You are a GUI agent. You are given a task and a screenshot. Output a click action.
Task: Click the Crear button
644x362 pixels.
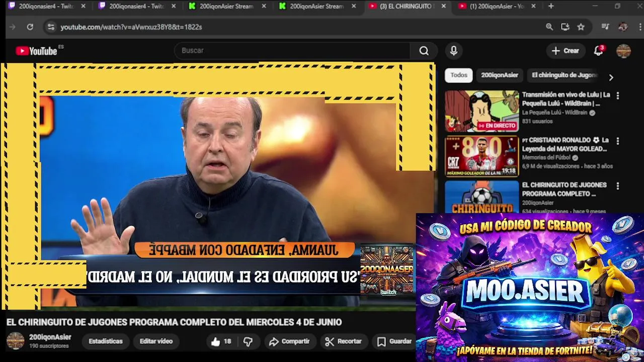pyautogui.click(x=566, y=51)
